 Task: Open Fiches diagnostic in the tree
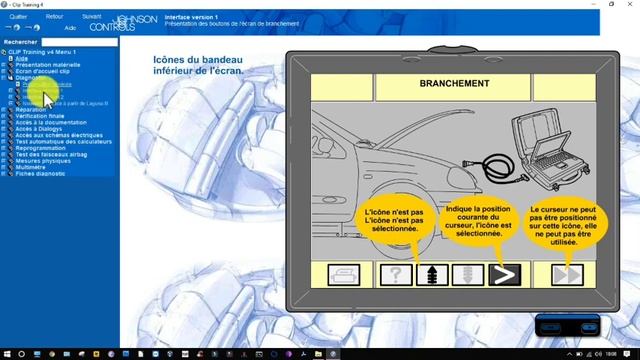pos(40,174)
